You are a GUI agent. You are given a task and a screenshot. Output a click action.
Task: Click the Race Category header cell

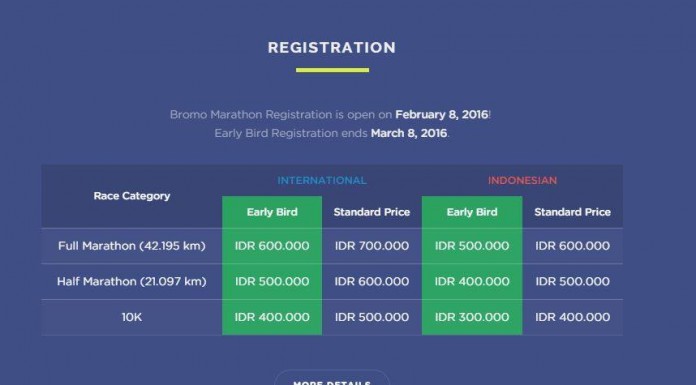point(132,196)
